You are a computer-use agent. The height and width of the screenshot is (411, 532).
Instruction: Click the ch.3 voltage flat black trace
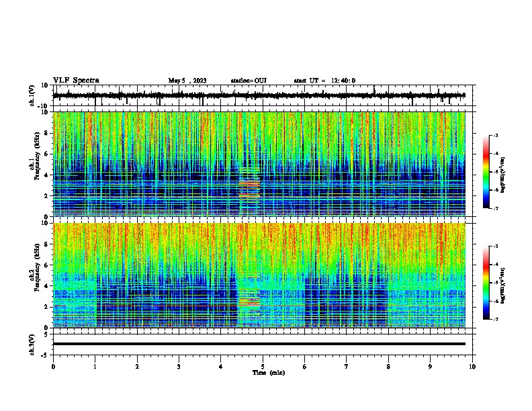pos(259,344)
